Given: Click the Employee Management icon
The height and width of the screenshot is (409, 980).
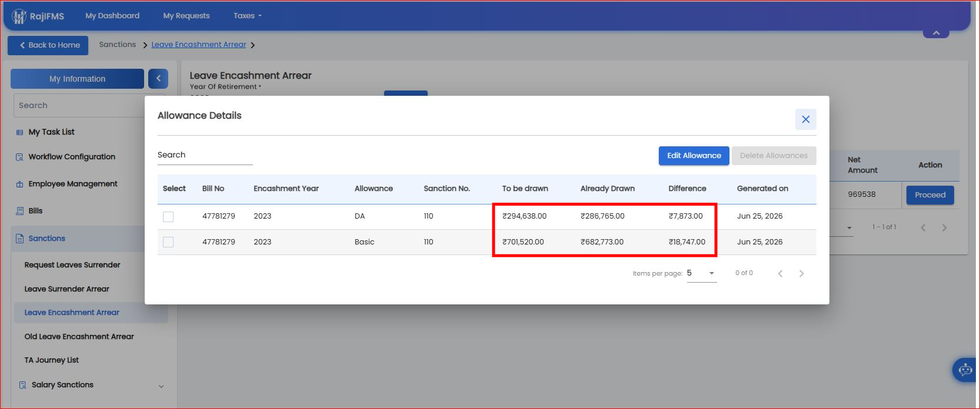Looking at the screenshot, I should [20, 184].
